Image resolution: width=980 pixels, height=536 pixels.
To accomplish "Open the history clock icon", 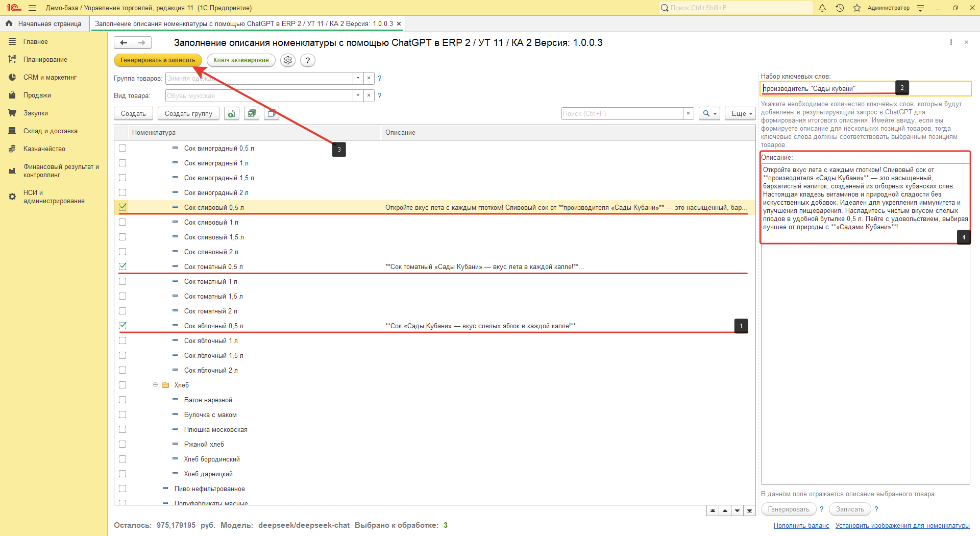I will point(840,8).
